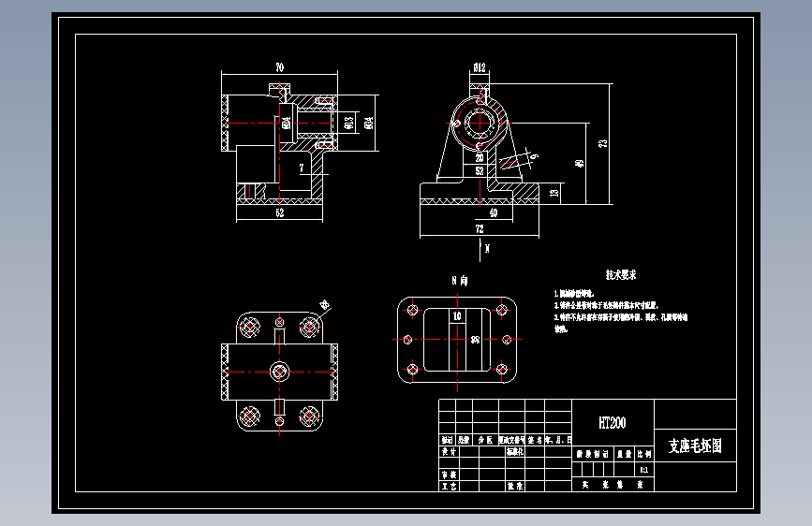
Task: Select the "R8" corner radius label
Action: [325, 304]
